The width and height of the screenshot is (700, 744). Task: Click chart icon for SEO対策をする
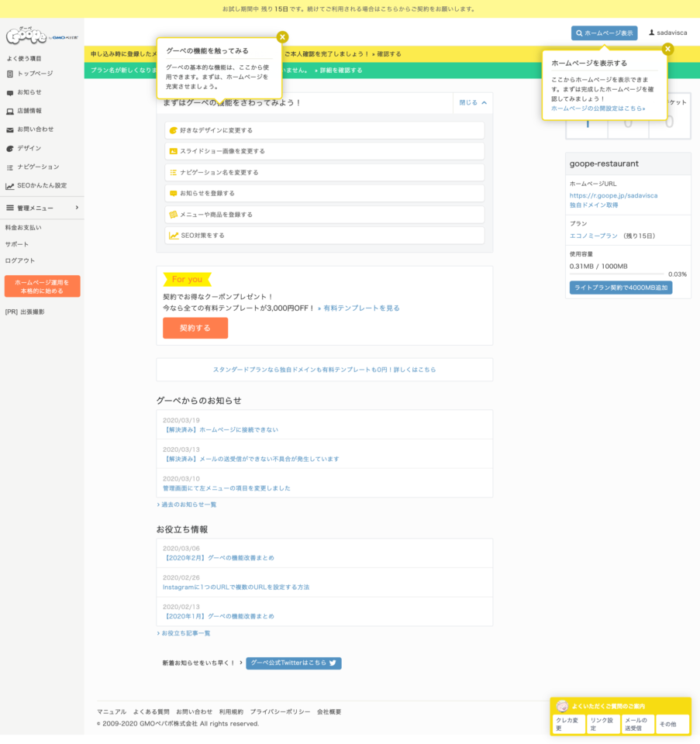tap(174, 236)
